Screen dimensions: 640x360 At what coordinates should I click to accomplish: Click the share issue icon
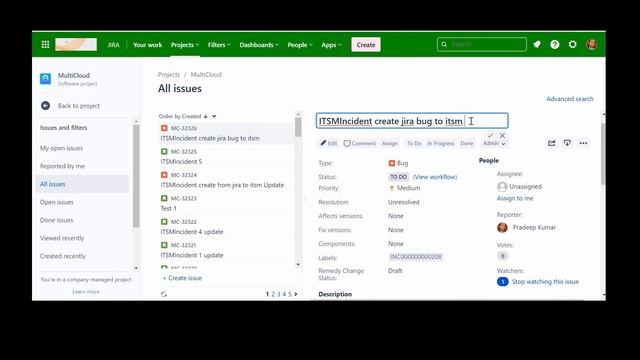click(551, 143)
